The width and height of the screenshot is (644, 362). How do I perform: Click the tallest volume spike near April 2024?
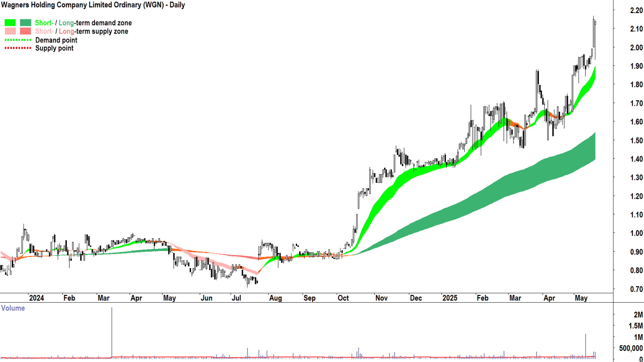(112, 333)
